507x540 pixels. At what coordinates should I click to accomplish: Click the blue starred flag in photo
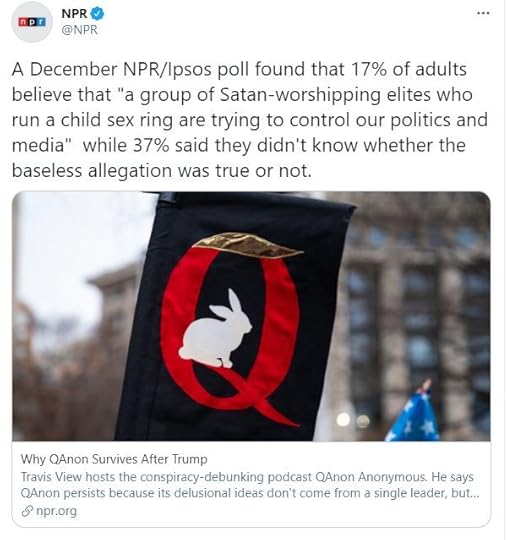413,413
